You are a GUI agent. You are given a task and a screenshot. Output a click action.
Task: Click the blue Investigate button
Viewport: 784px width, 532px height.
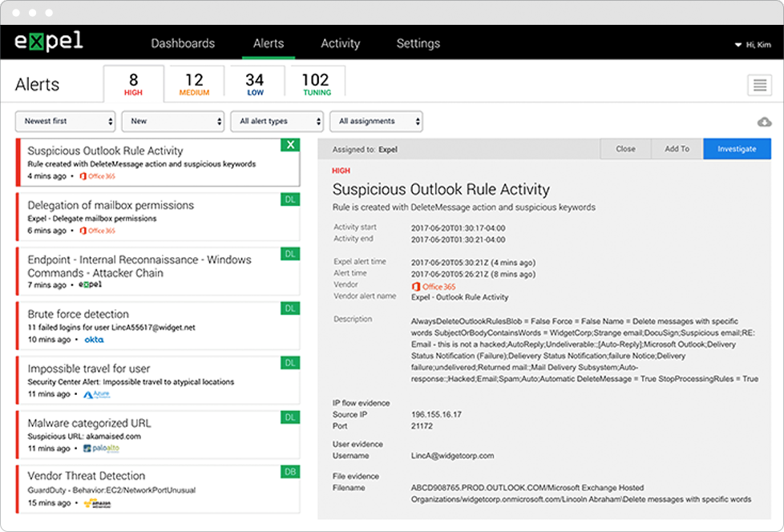point(737,149)
